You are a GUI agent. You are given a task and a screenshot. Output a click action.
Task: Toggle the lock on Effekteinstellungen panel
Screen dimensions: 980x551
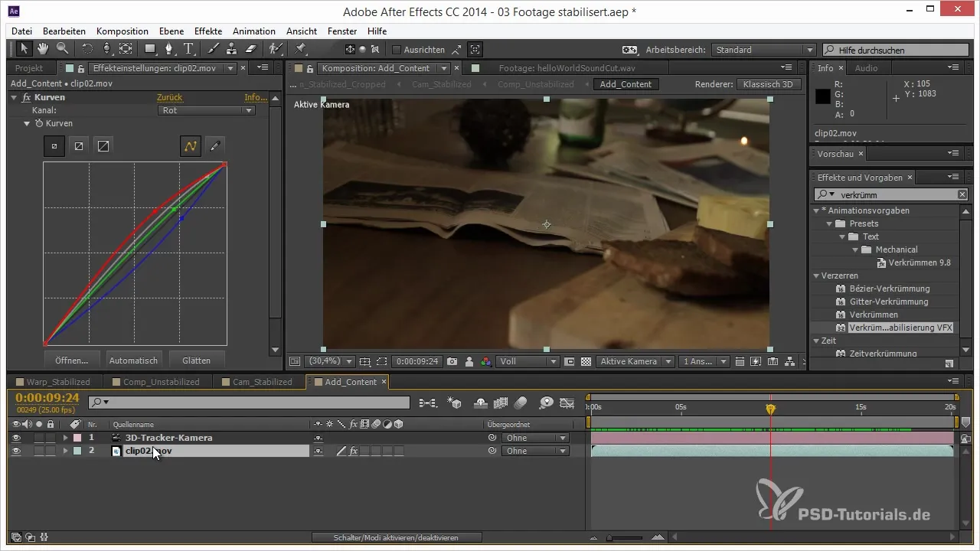pyautogui.click(x=80, y=68)
